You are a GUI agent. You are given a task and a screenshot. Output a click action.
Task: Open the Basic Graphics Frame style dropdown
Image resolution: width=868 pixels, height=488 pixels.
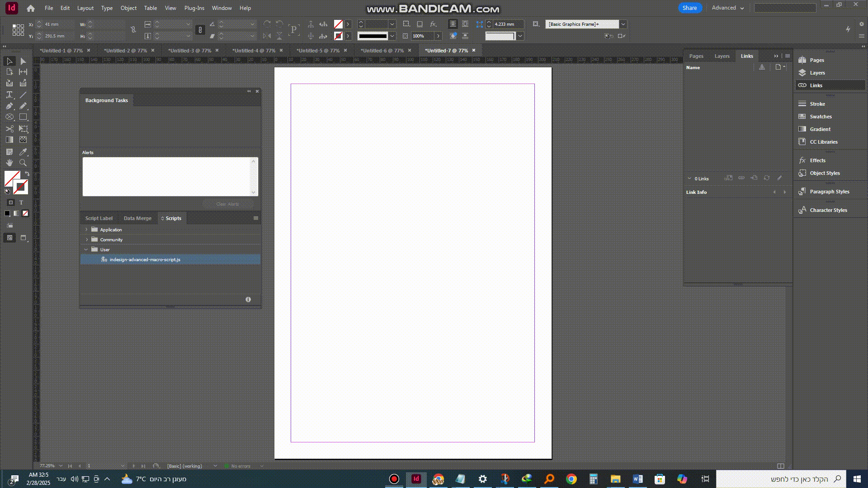pos(623,24)
